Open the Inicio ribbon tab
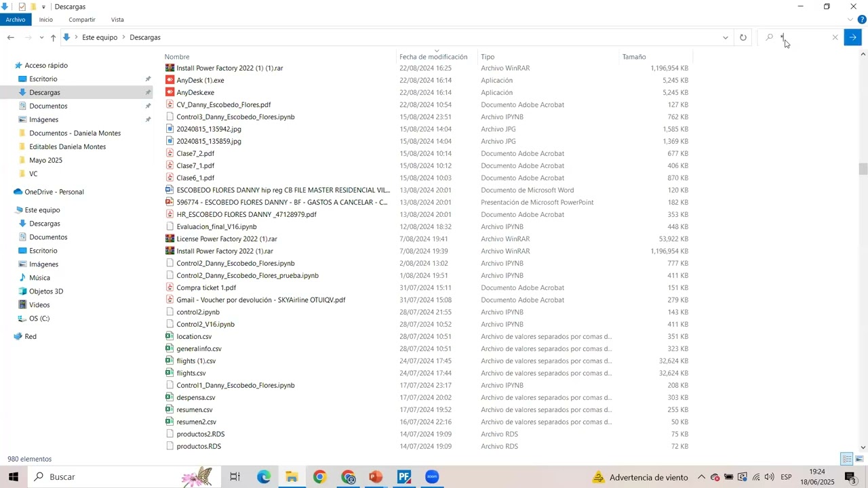This screenshot has width=868, height=488. point(45,20)
